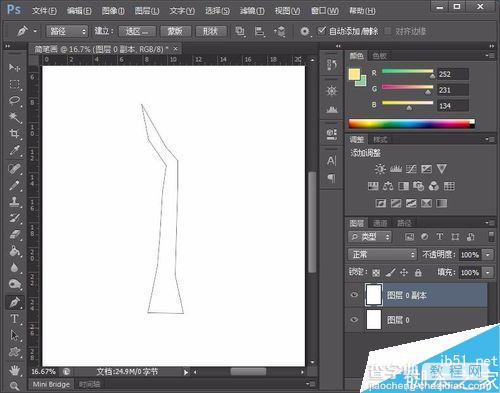Select the Path Selection arrow tool
The width and height of the screenshot is (500, 393).
tap(14, 335)
